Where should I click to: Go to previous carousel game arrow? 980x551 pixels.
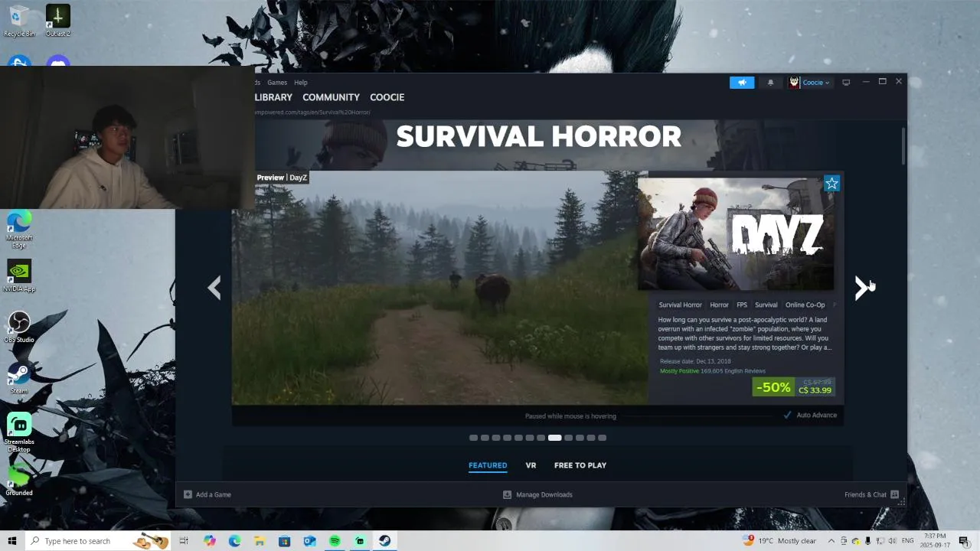tap(214, 288)
